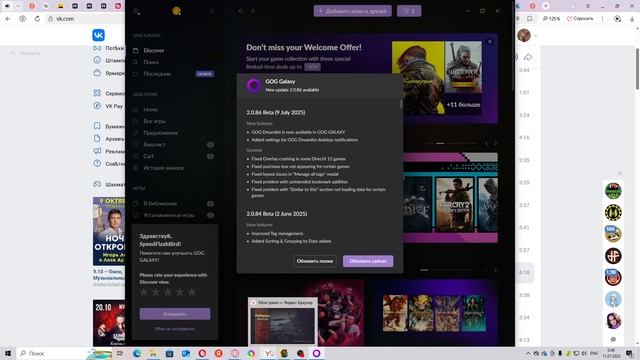Click the share arrow icon in VK
This screenshot has width=640, height=360.
(x=528, y=57)
